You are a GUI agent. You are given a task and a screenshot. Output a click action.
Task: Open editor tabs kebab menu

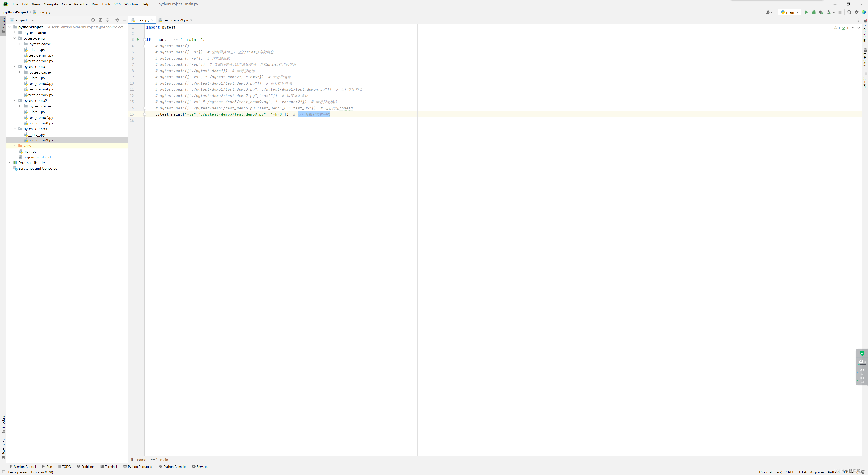[x=859, y=20]
